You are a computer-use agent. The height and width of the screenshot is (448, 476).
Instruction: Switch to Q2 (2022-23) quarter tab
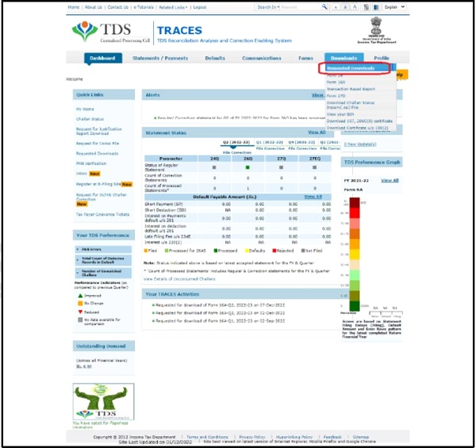236,142
